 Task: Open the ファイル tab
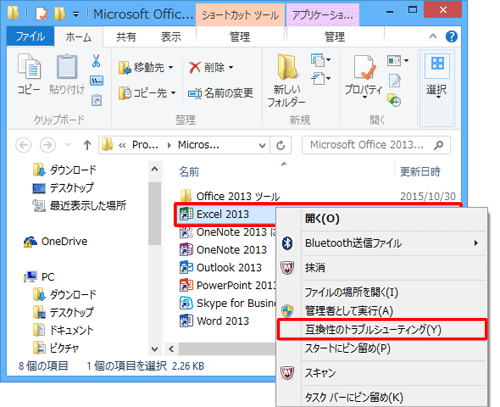31,36
